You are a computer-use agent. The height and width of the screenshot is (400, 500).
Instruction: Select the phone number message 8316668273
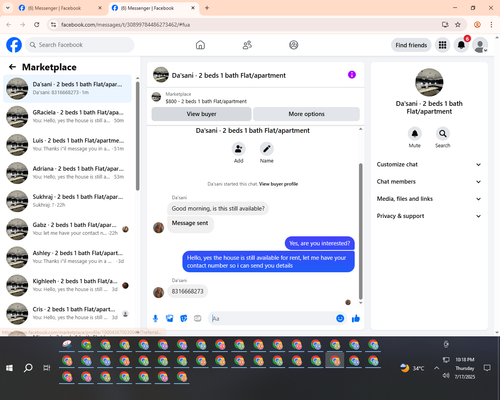pyautogui.click(x=187, y=291)
